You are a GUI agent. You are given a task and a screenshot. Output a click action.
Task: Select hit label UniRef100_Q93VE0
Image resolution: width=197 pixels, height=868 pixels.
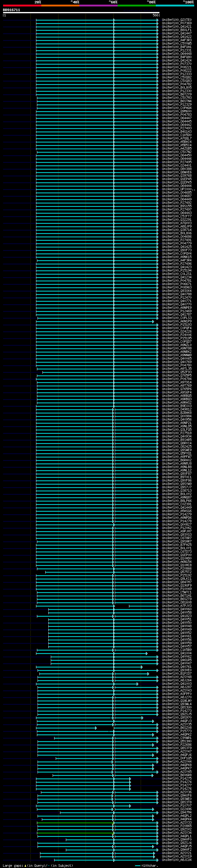coord(177,670)
